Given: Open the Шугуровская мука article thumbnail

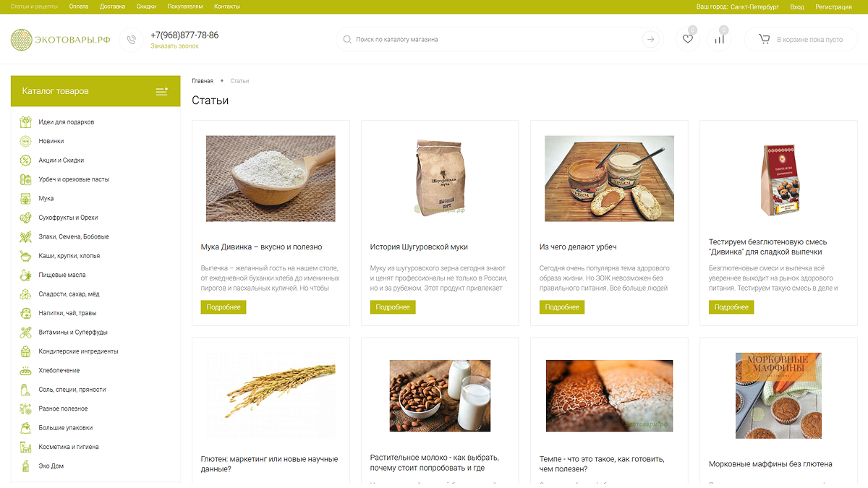Looking at the screenshot, I should 439,178.
